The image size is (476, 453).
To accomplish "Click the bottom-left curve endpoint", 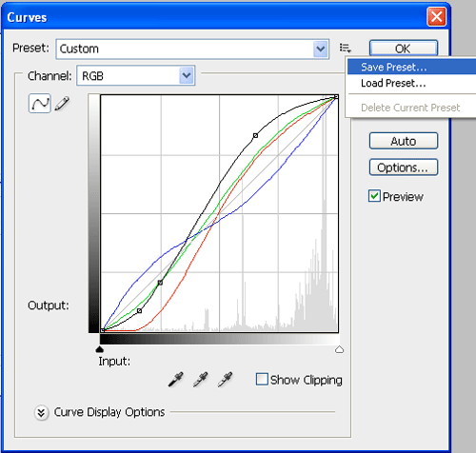I will [x=103, y=330].
